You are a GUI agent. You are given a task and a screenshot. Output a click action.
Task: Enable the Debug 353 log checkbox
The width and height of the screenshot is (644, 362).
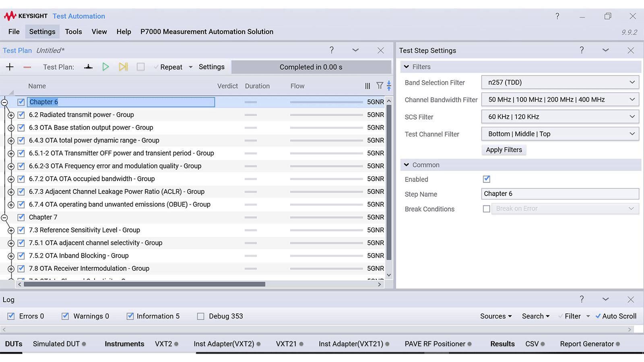click(200, 316)
